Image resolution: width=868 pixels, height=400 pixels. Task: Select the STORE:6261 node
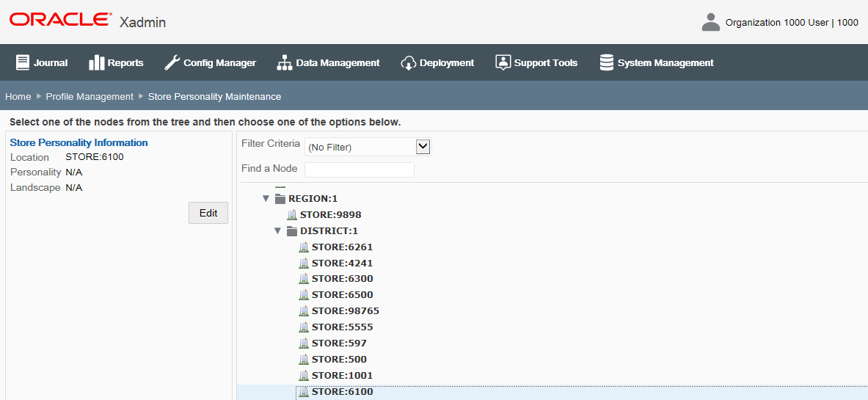click(x=342, y=247)
